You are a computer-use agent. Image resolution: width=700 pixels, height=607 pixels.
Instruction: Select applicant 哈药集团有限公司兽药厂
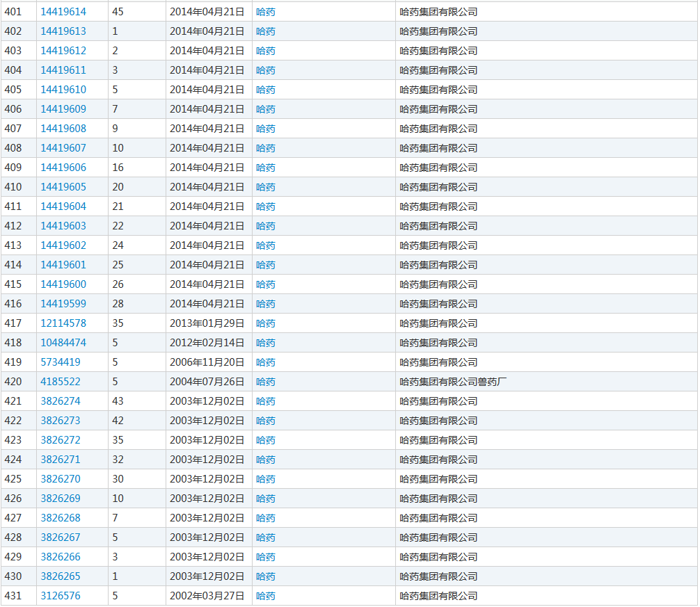pos(453,382)
